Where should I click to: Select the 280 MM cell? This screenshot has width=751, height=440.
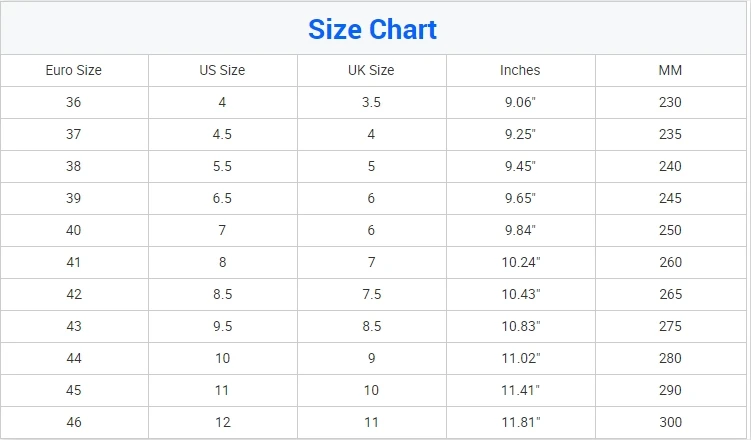tap(670, 358)
